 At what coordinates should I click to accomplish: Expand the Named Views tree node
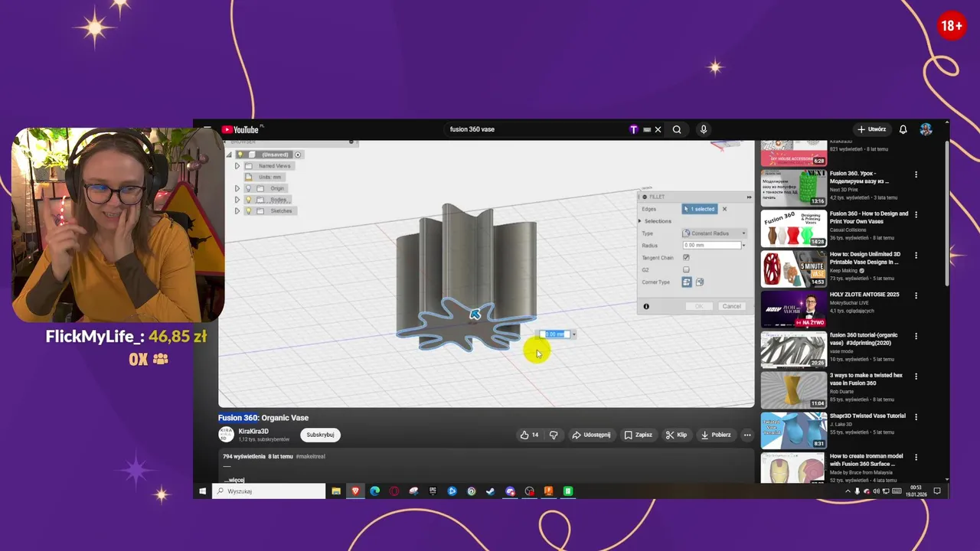[x=237, y=166]
